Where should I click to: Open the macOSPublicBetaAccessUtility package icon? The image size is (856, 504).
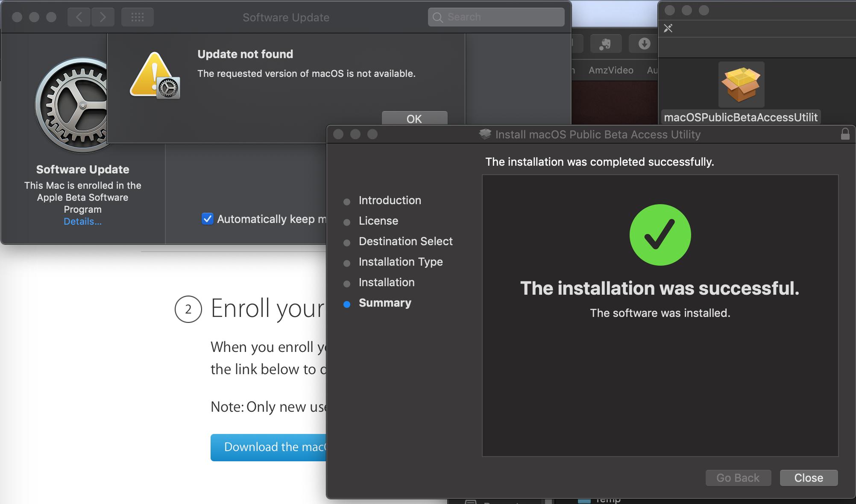[x=741, y=84]
